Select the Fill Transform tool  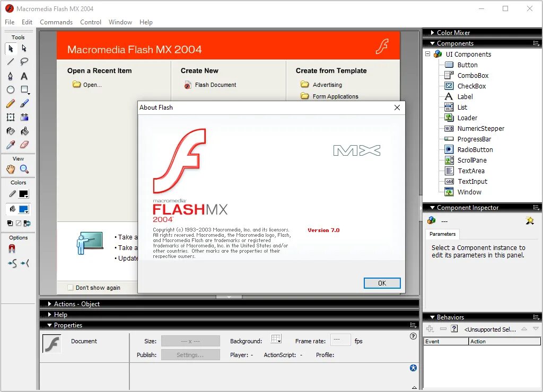(x=24, y=117)
